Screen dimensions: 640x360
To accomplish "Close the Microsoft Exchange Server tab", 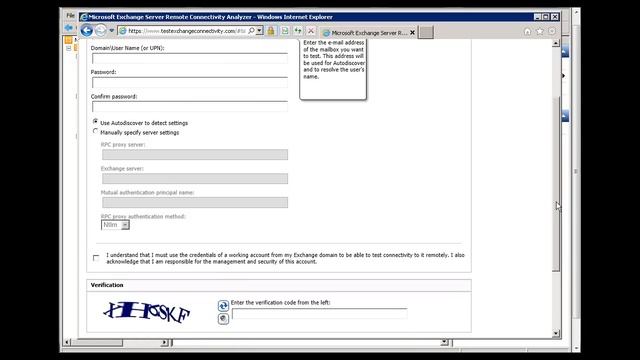I will click(412, 33).
